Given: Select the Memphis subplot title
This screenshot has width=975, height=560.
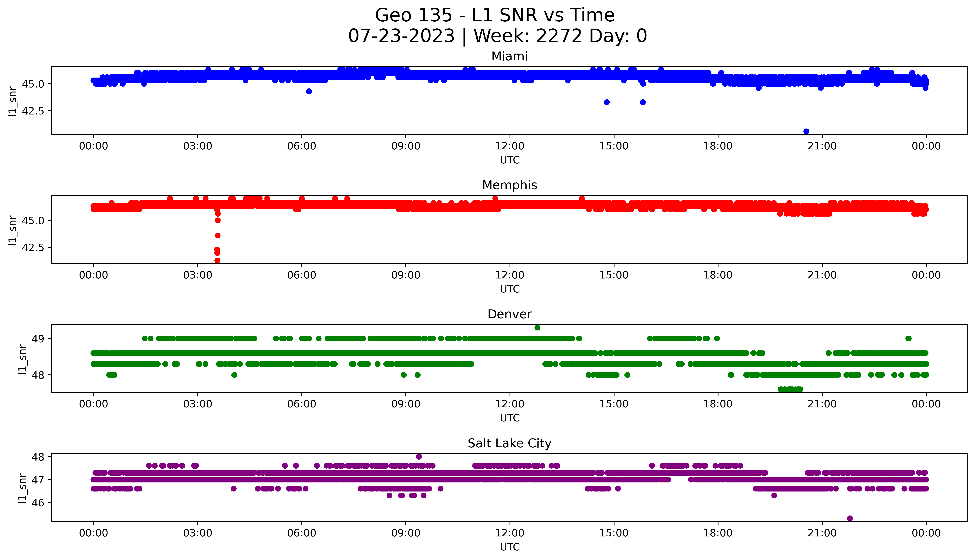Looking at the screenshot, I should (509, 185).
